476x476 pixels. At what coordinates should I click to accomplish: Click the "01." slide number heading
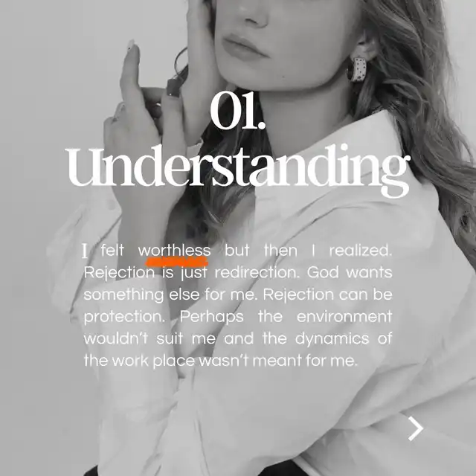(238, 110)
